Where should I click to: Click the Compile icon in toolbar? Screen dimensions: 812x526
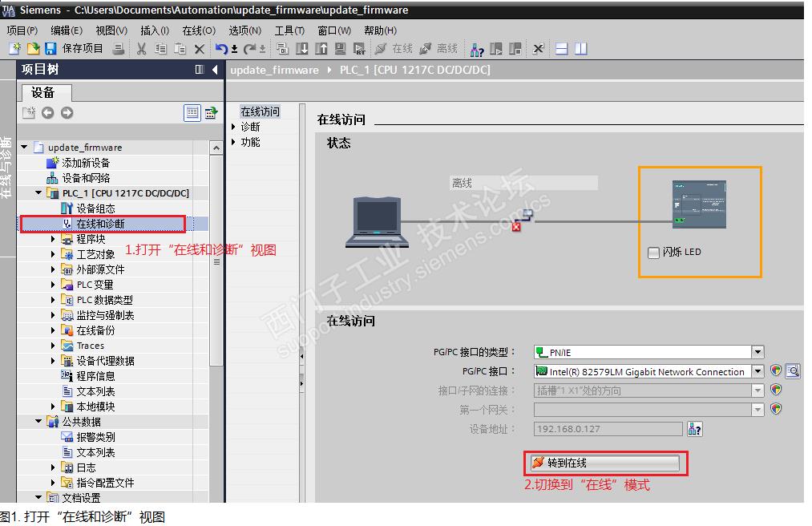click(x=282, y=49)
